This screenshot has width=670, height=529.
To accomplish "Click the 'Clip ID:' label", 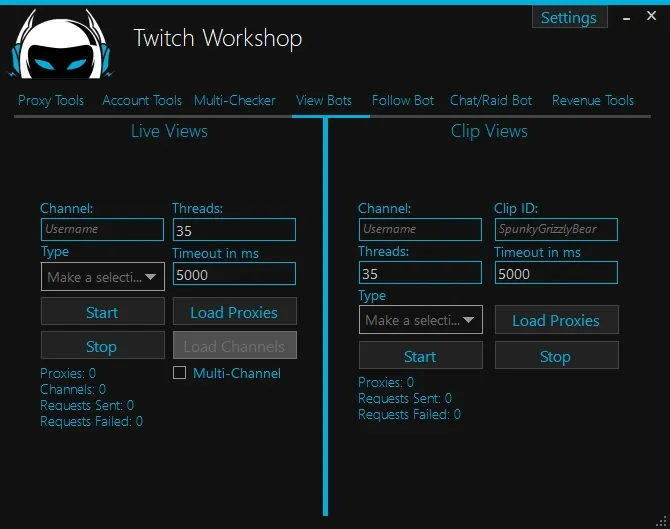I will click(x=516, y=209).
